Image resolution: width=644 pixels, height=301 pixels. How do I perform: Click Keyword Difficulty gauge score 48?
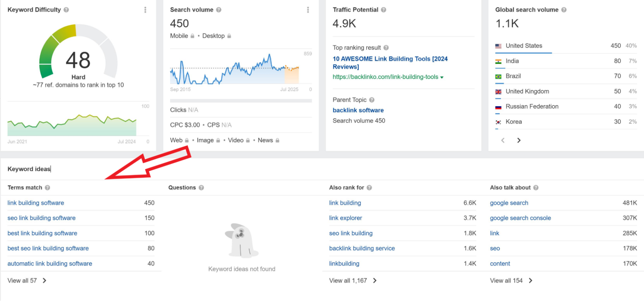[78, 60]
